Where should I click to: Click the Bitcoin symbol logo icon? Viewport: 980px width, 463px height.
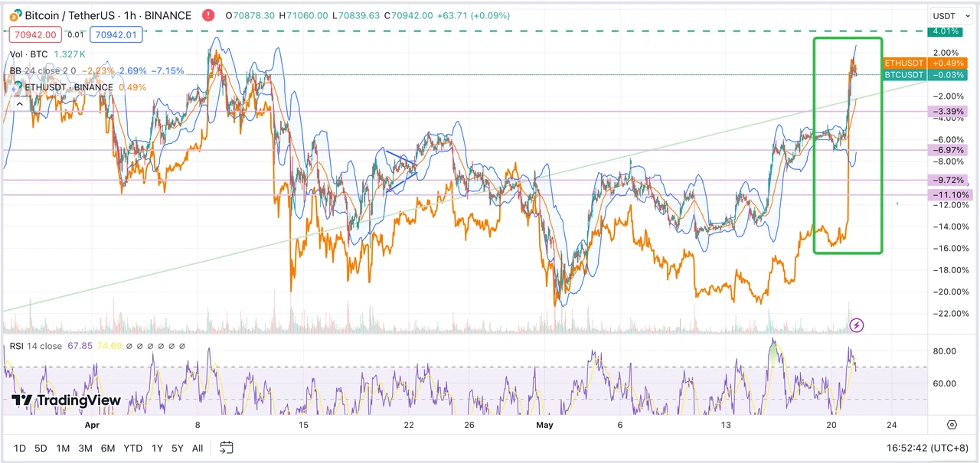point(15,15)
